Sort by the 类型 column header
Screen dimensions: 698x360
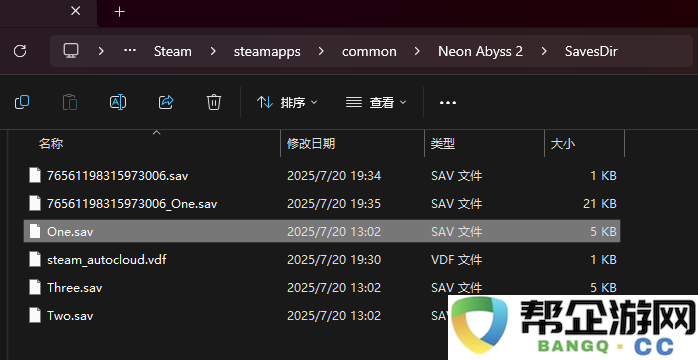pos(442,143)
